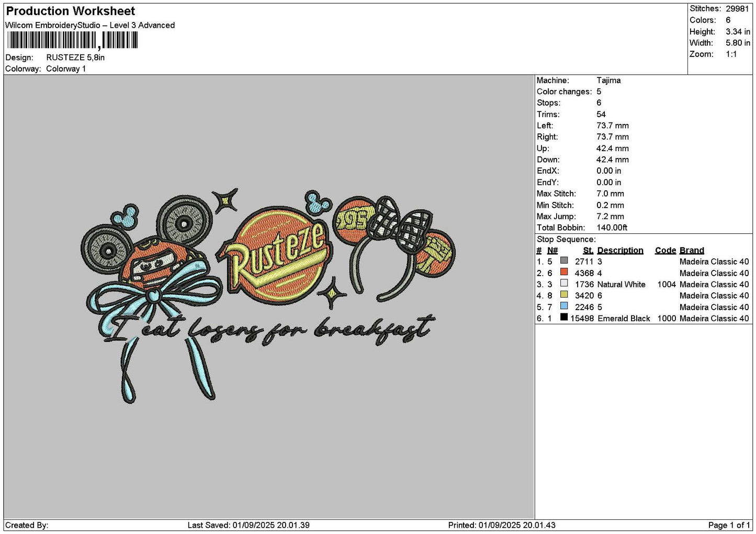Click the 'St.' column header
The height and width of the screenshot is (534, 756).
coord(588,251)
